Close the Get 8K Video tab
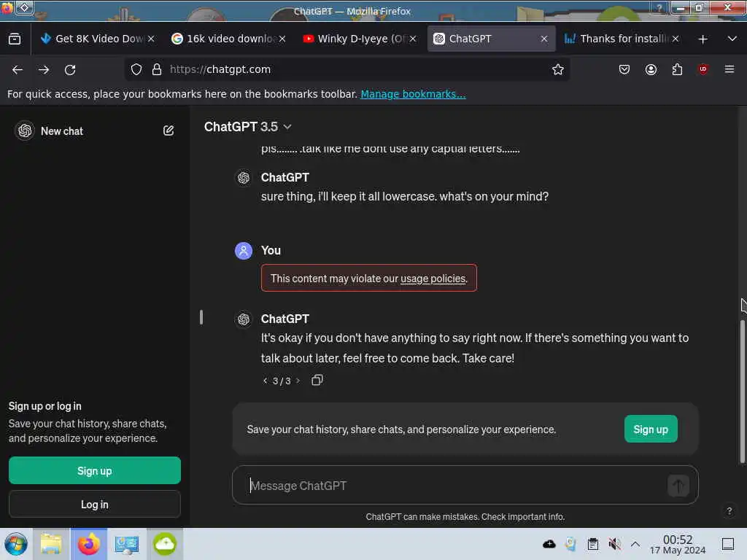 coord(151,39)
